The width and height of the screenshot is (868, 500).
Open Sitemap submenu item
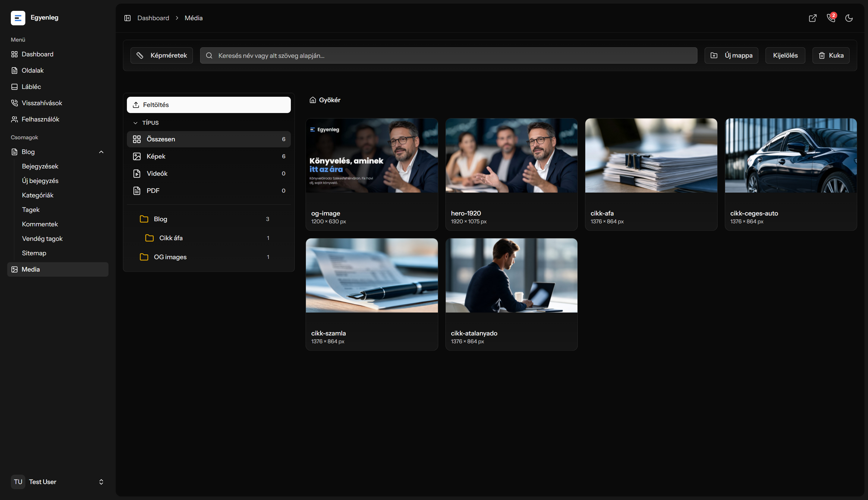34,253
